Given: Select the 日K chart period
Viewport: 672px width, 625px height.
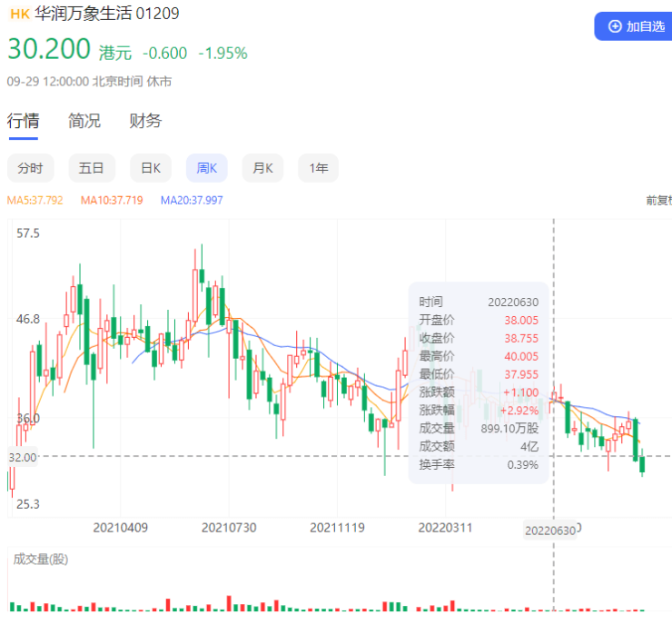Looking at the screenshot, I should [151, 168].
